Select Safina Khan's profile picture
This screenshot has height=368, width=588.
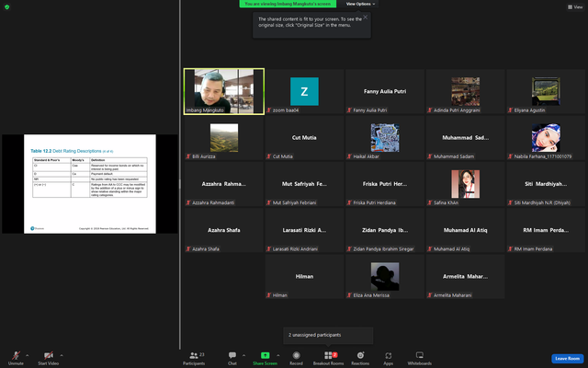pos(466,184)
